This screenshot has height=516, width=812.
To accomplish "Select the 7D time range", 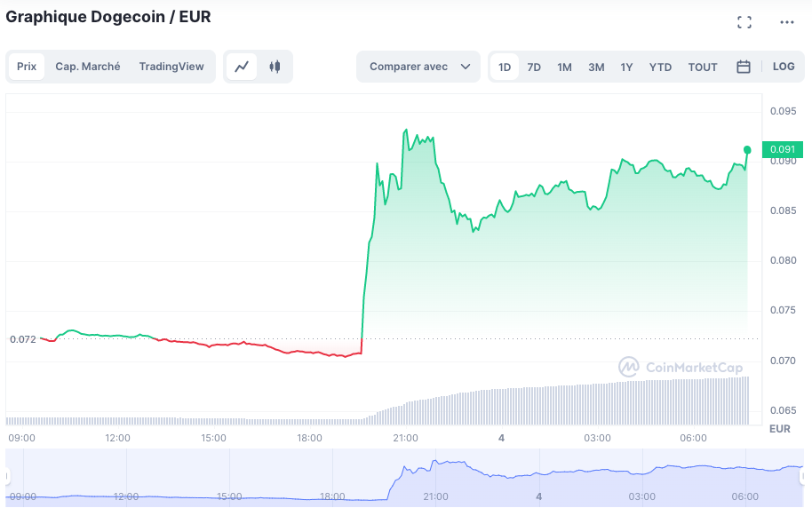I will 534,67.
